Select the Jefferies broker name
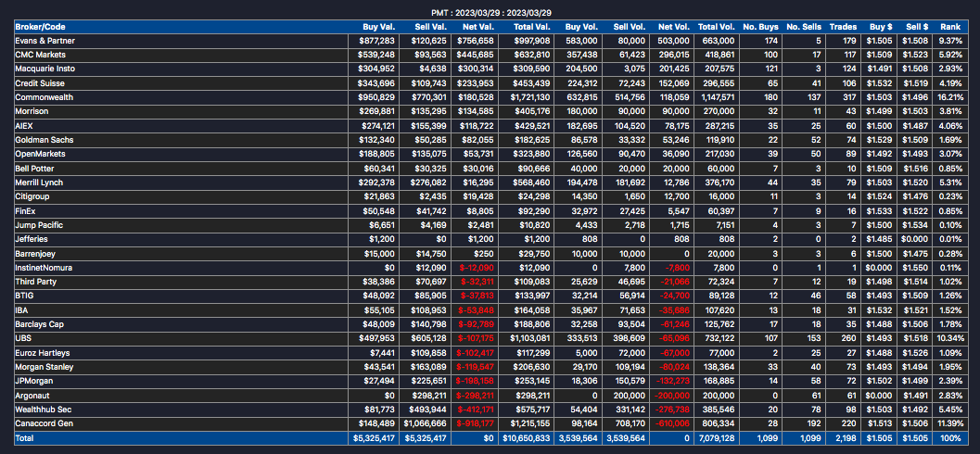This screenshot has height=454, width=980. (32, 239)
